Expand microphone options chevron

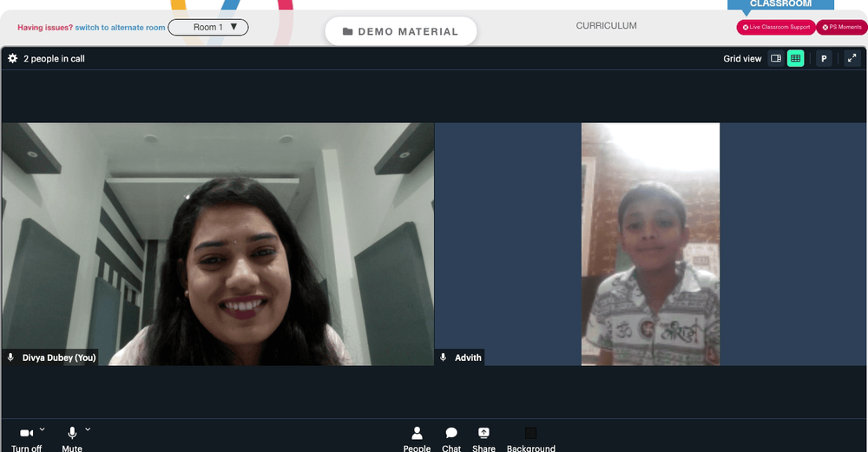(88, 429)
